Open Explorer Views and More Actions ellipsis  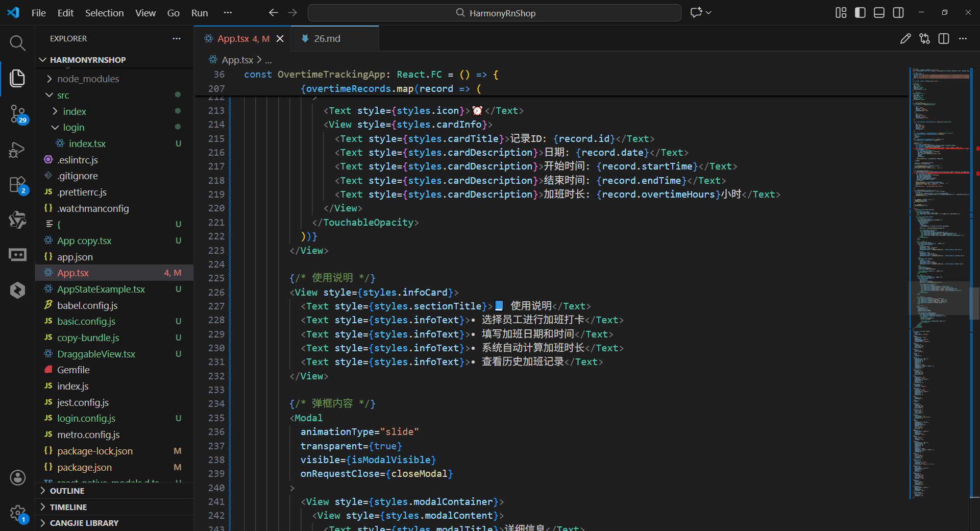coord(177,39)
